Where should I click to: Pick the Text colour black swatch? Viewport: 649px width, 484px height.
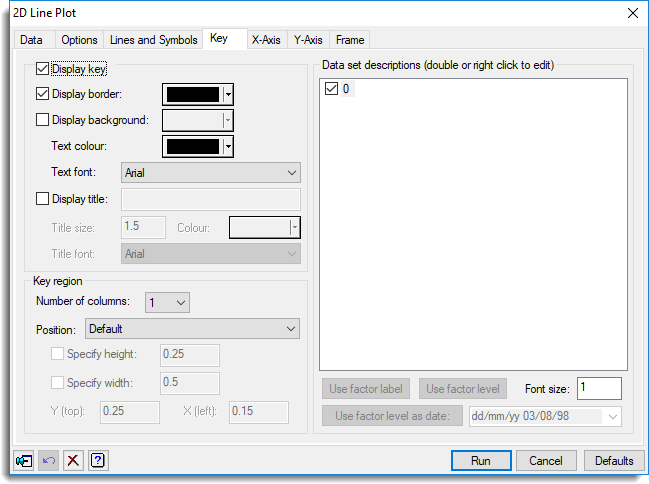click(x=193, y=146)
